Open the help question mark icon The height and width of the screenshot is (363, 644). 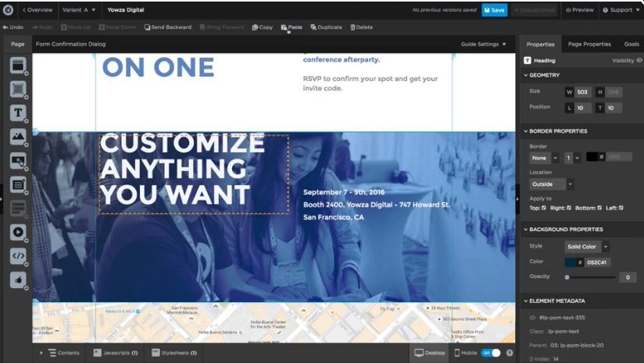tap(510, 353)
